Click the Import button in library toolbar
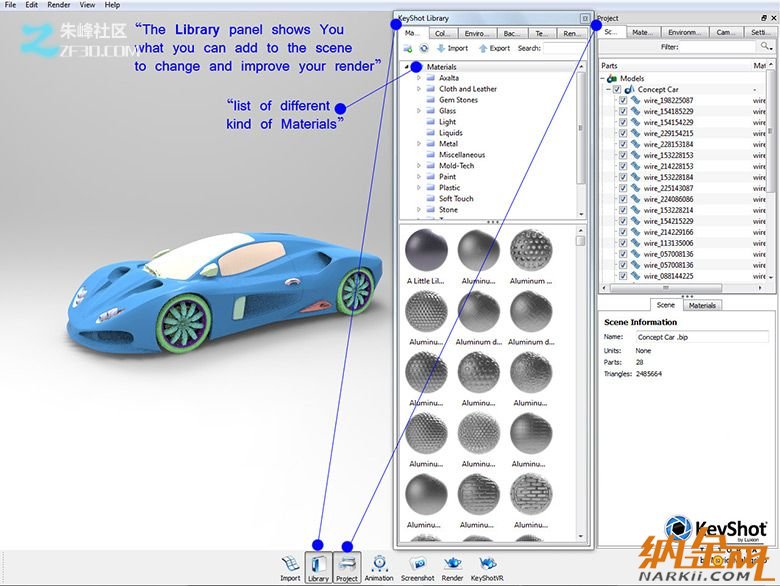 click(451, 48)
